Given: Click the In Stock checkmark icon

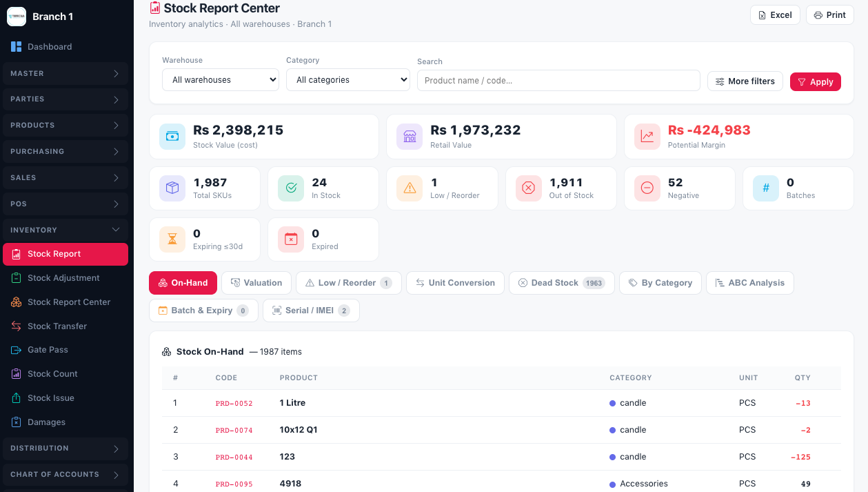Looking at the screenshot, I should [x=291, y=188].
